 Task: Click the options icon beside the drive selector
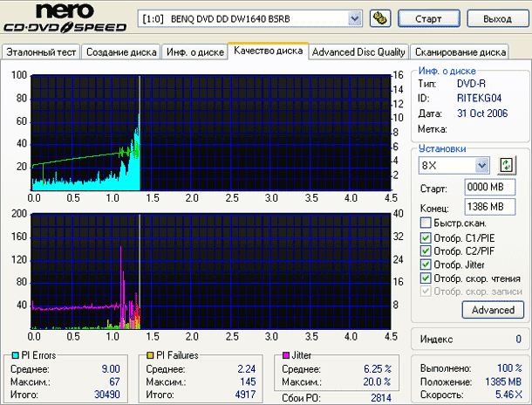pyautogui.click(x=379, y=18)
